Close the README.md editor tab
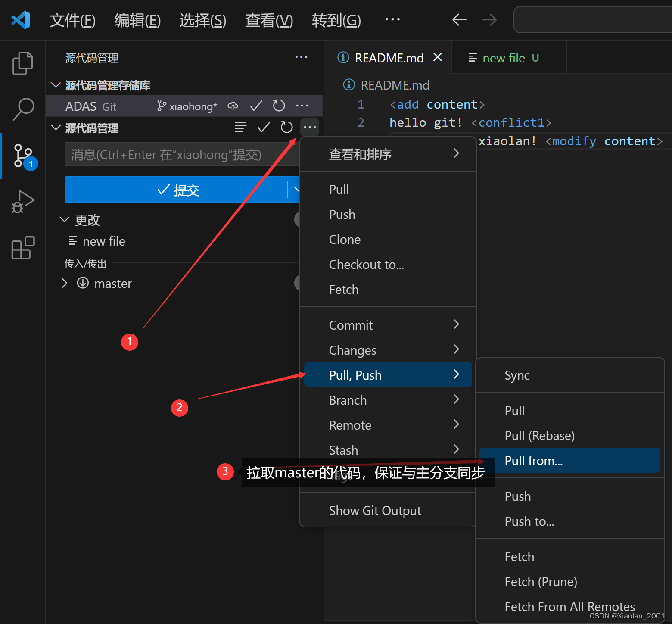The width and height of the screenshot is (672, 624). pyautogui.click(x=438, y=57)
